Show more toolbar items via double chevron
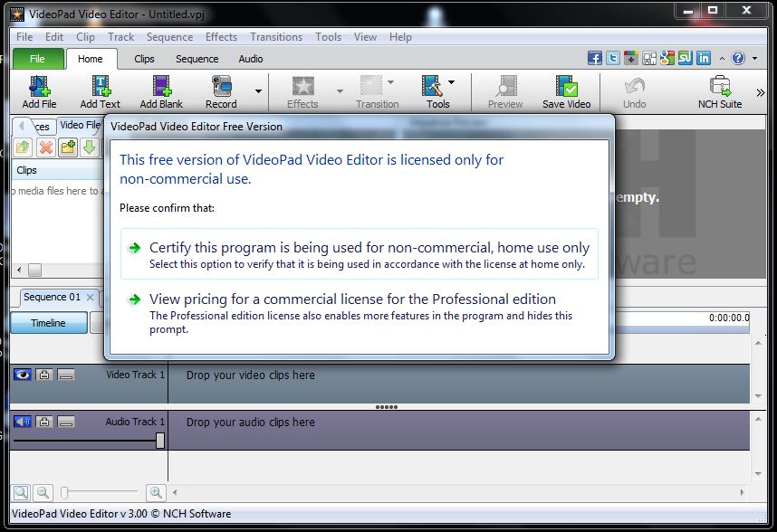This screenshot has height=532, width=777. point(760,92)
